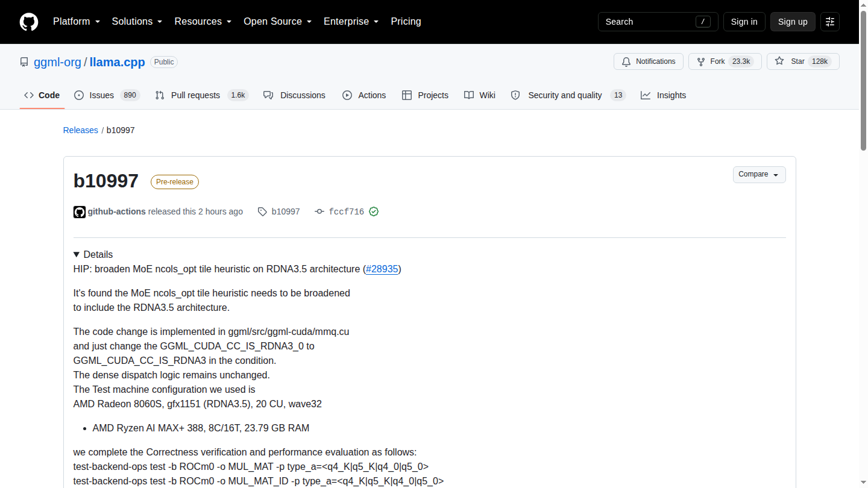Click the Insights graph icon
The image size is (868, 488).
[x=646, y=95]
